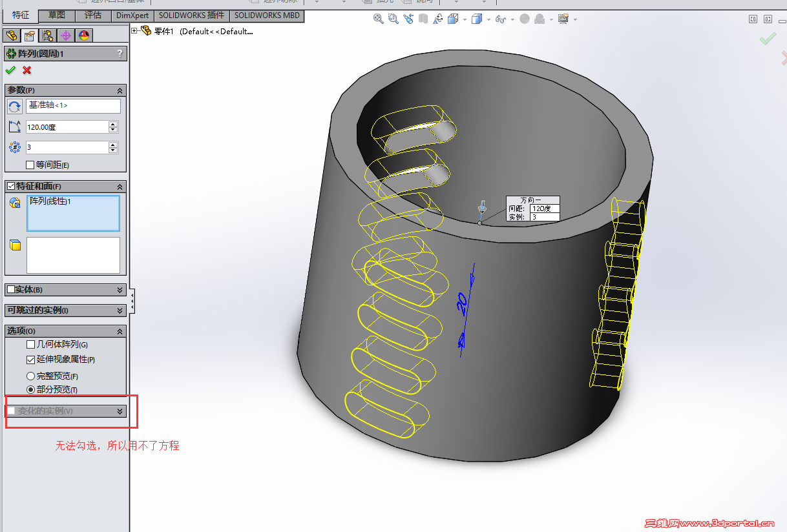The width and height of the screenshot is (787, 532).
Task: Open the Hide/Show Items dropdown arrow
Action: pos(512,19)
